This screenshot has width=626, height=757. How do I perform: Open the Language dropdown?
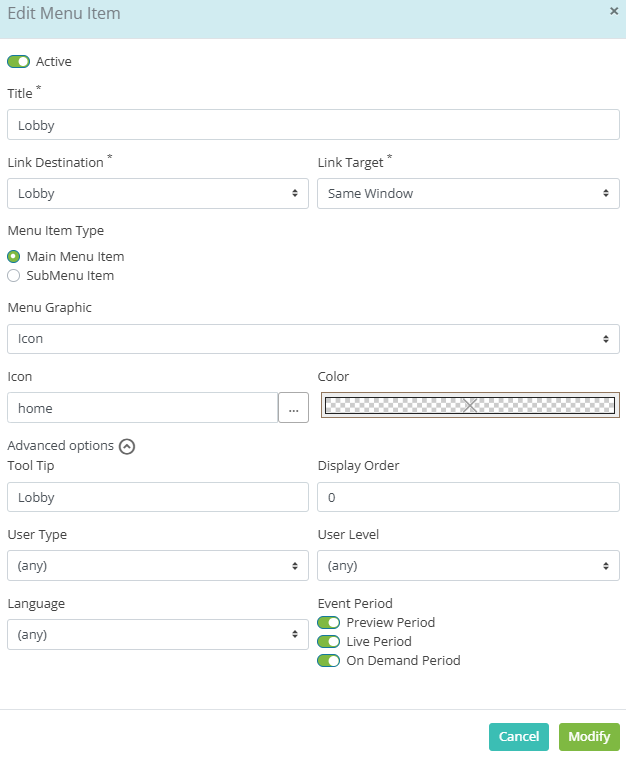click(158, 635)
